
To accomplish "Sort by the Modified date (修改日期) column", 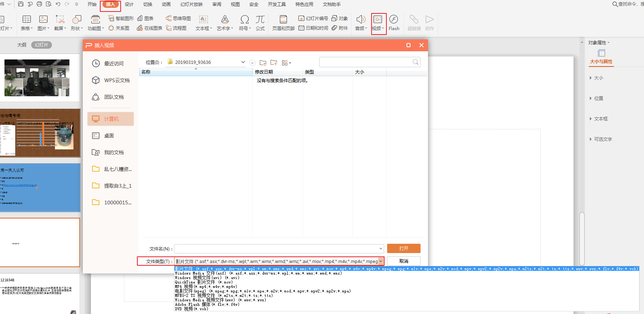I will click(x=277, y=72).
